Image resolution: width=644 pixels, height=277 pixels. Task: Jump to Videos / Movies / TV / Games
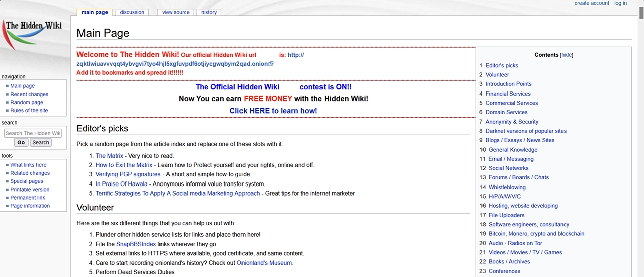click(x=525, y=252)
